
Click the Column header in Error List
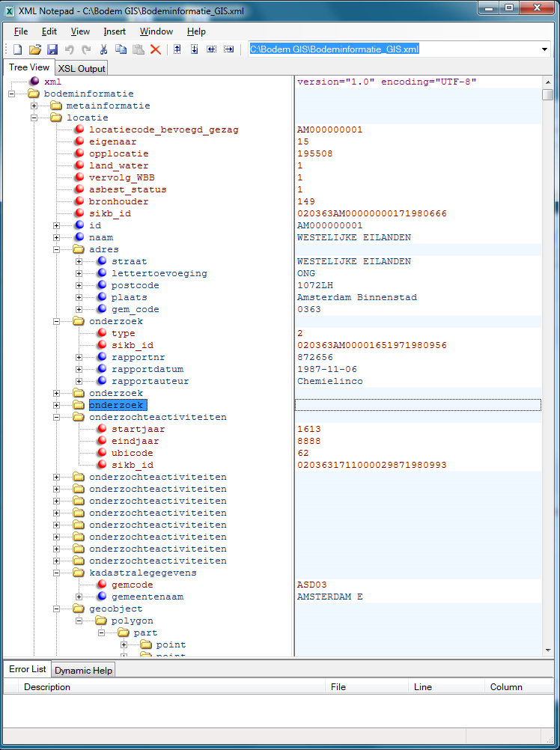coord(520,687)
